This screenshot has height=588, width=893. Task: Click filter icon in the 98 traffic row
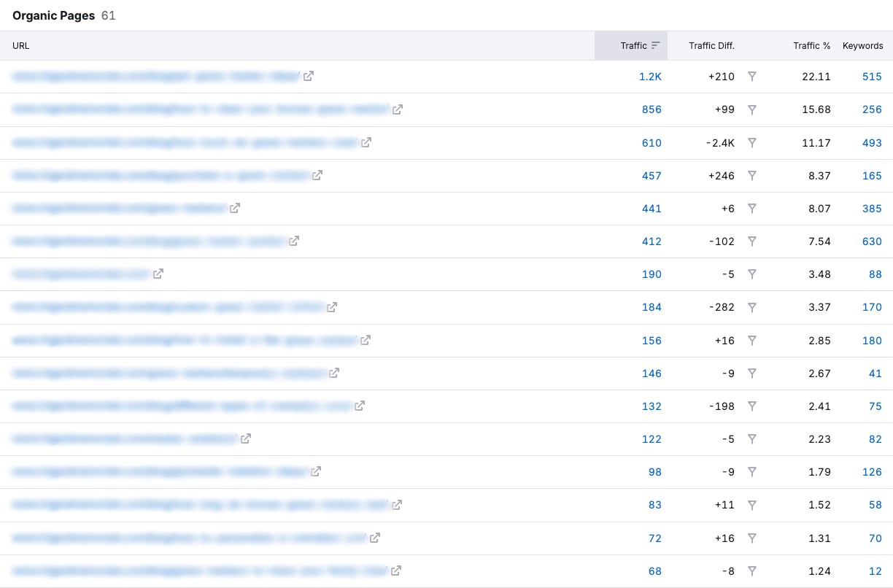click(x=752, y=471)
